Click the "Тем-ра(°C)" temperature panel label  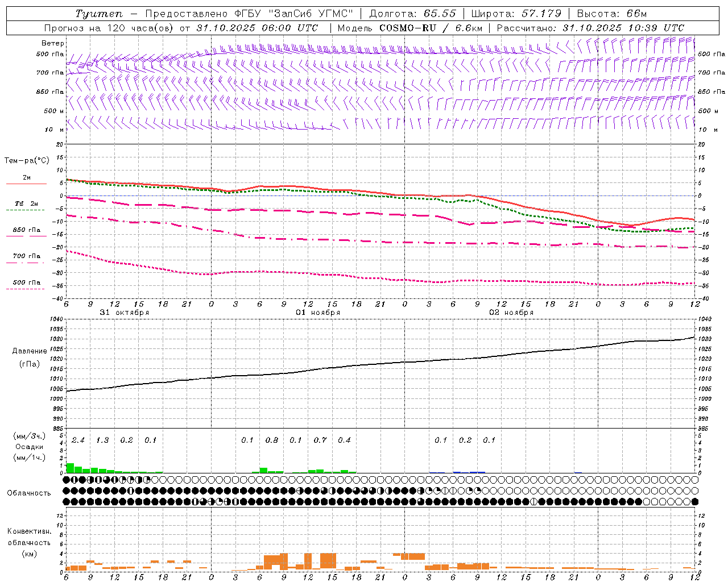(27, 161)
